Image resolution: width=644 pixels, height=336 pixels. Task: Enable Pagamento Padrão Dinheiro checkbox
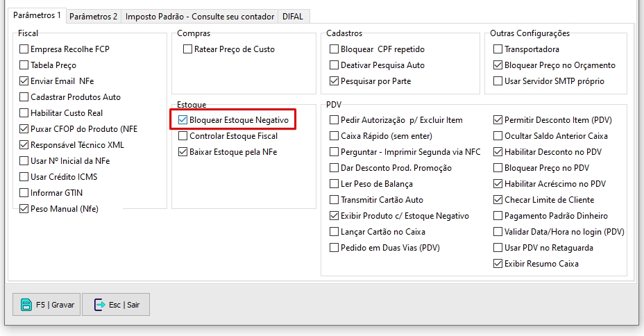point(498,216)
